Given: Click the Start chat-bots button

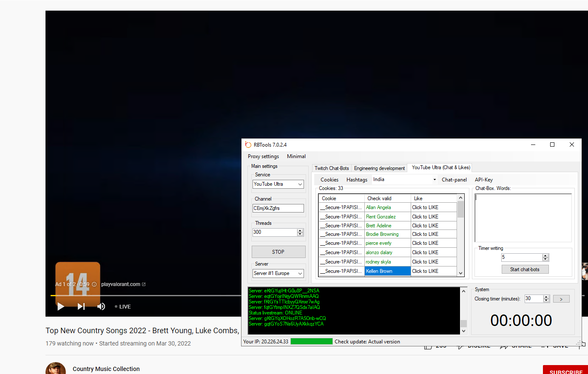Looking at the screenshot, I should point(525,269).
